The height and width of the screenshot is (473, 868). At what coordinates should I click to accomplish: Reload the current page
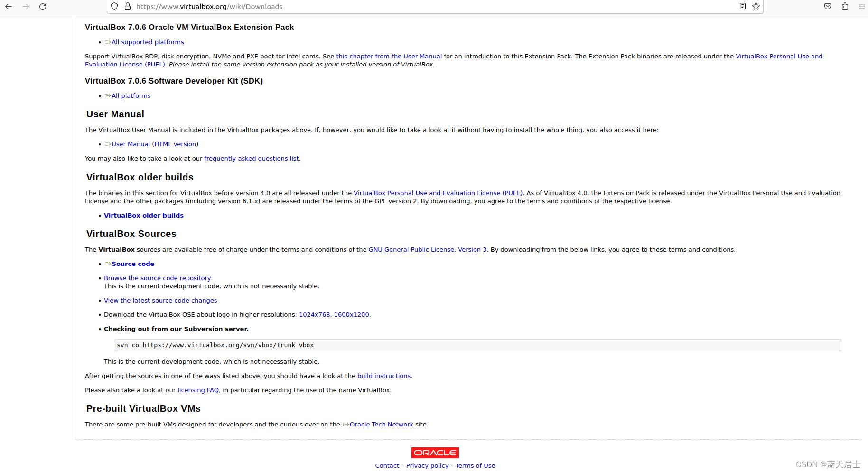coord(43,7)
